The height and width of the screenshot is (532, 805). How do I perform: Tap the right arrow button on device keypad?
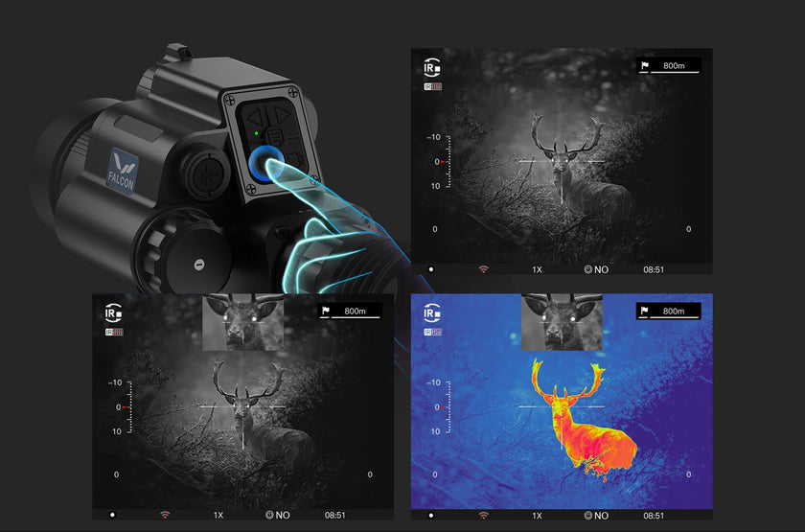pyautogui.click(x=283, y=113)
